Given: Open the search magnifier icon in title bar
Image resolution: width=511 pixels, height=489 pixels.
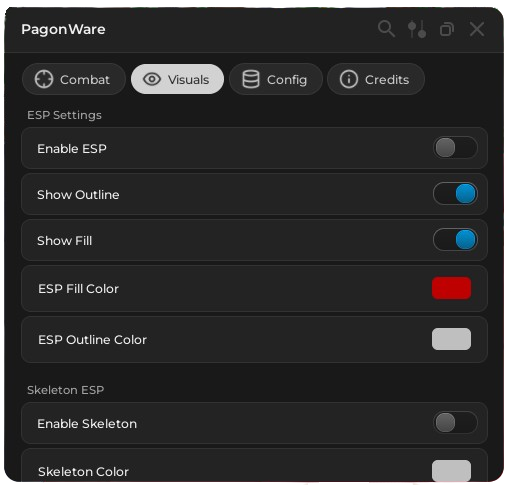Looking at the screenshot, I should (386, 29).
